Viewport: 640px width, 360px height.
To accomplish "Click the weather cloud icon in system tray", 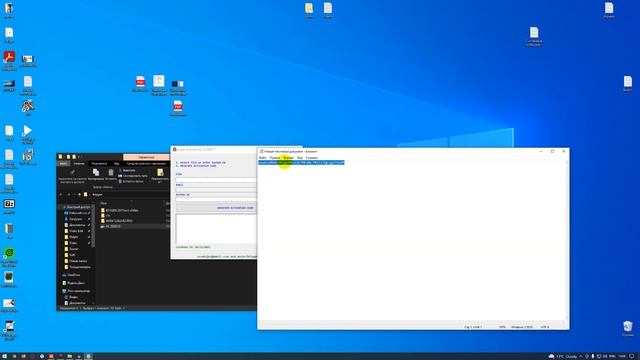I will tap(551, 356).
